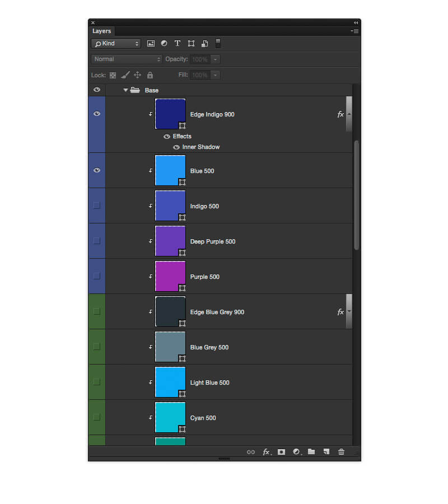
Task: Click lock position icon
Action: click(138, 75)
